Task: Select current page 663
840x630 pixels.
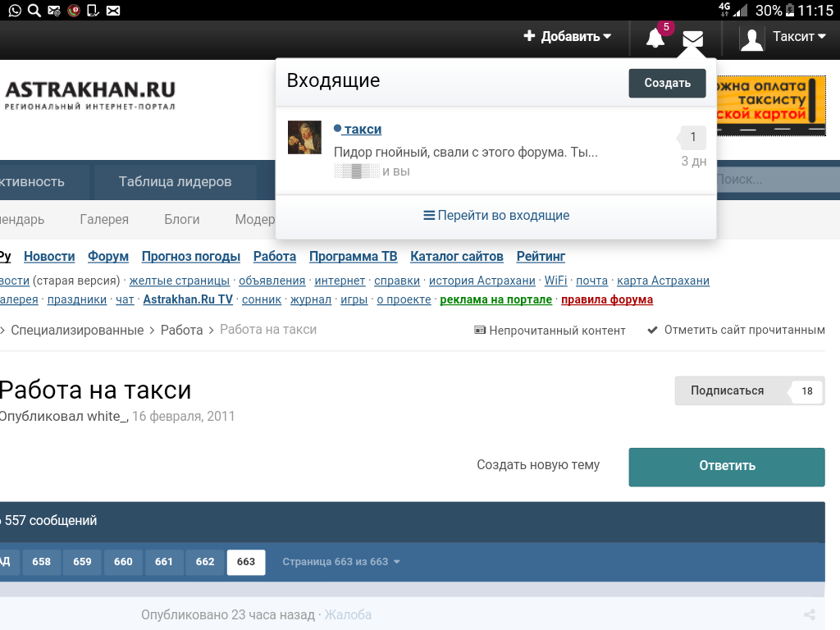Action: (246, 562)
